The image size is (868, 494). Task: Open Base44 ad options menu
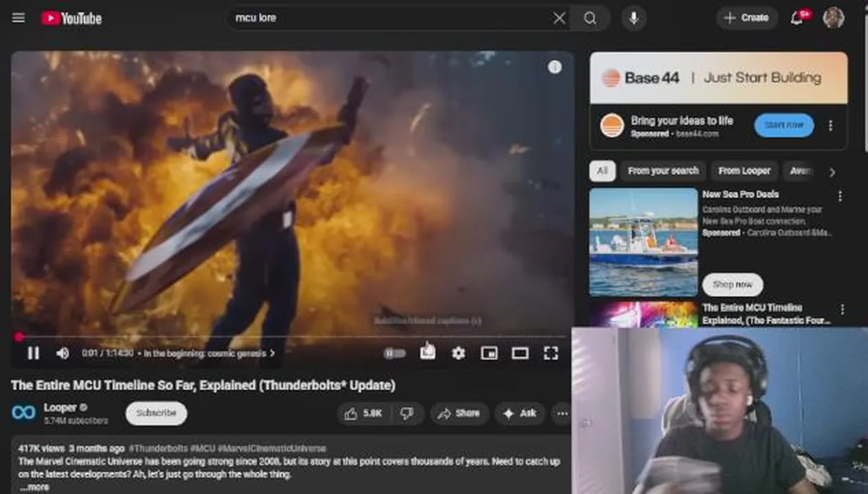830,126
